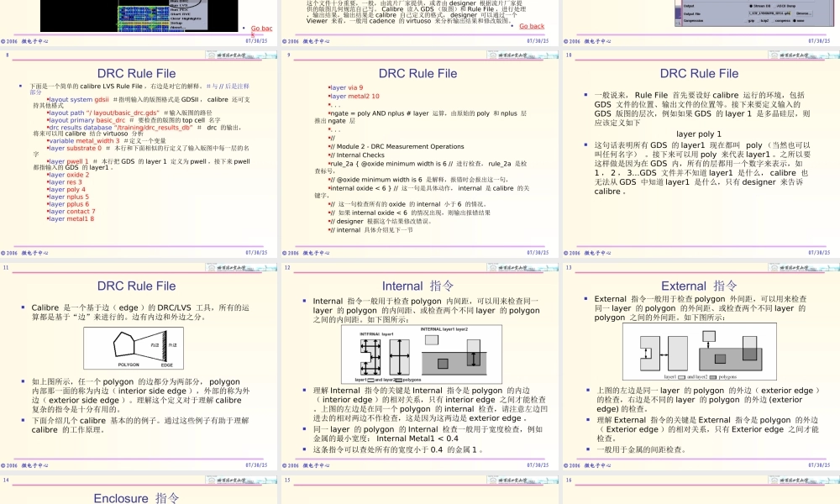Select slide 9 thumbnail listing layer via 9
The width and height of the screenshot is (840, 504).
419,153
